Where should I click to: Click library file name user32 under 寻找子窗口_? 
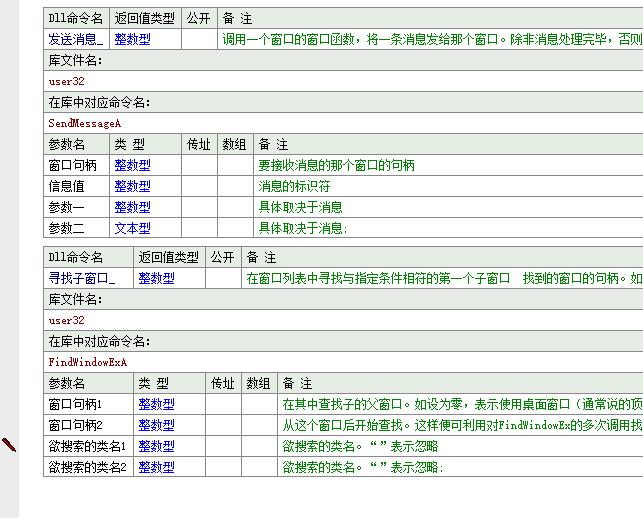tap(66, 320)
